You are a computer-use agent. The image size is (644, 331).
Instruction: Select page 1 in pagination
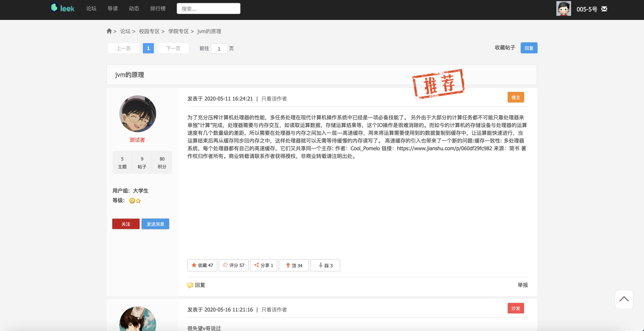pos(148,48)
